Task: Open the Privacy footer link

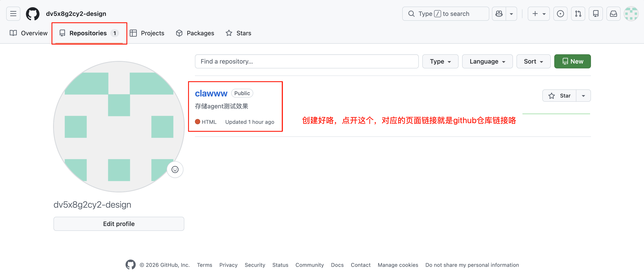Action: 228,265
